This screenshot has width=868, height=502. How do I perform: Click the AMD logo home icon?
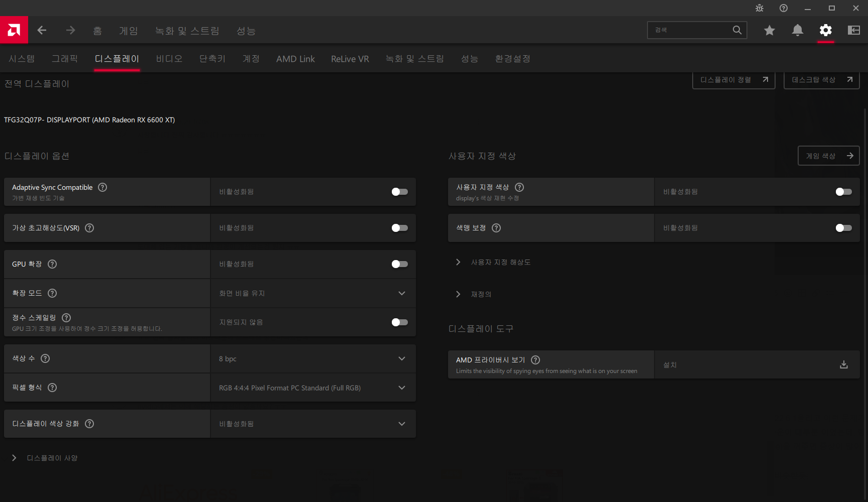[x=14, y=30]
